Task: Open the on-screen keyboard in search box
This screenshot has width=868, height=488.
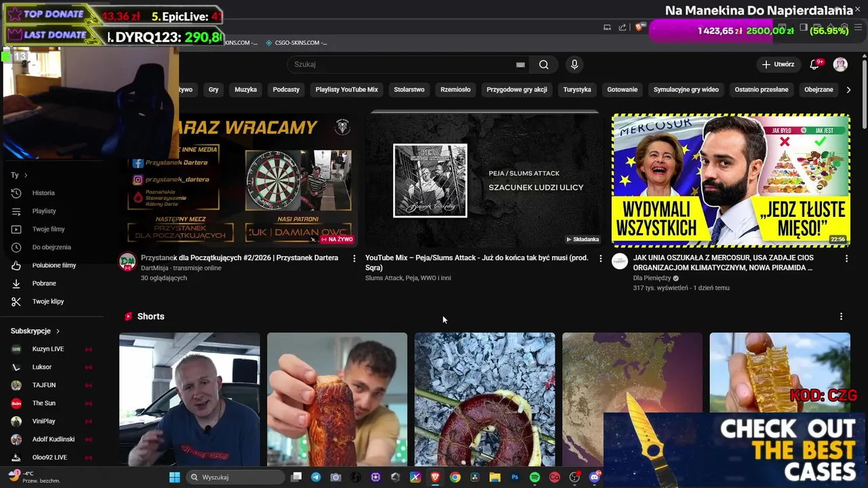Action: coord(520,64)
